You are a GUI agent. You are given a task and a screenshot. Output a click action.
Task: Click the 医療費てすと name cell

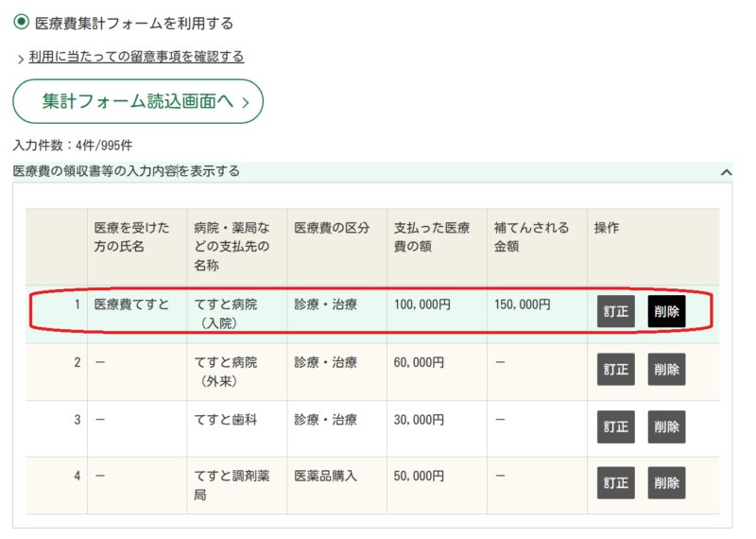(x=131, y=304)
